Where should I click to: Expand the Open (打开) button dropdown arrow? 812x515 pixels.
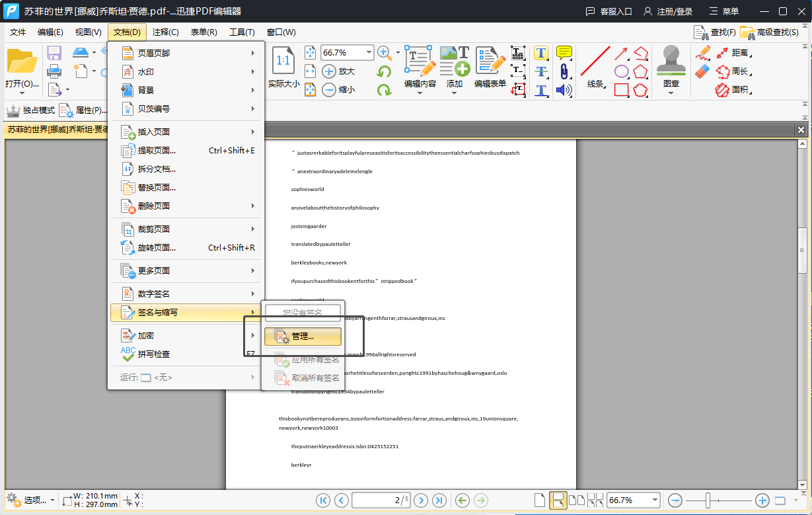tap(22, 93)
